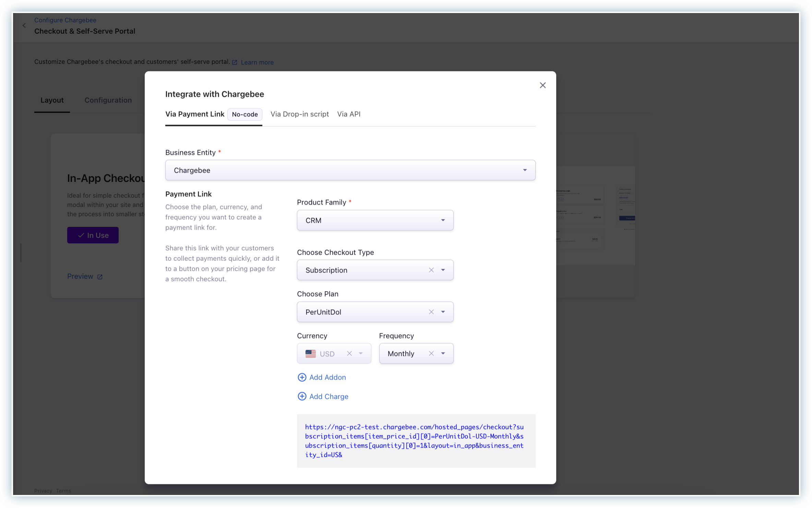Clear the PerUnitDol plan selection
812x508 pixels.
pyautogui.click(x=431, y=312)
